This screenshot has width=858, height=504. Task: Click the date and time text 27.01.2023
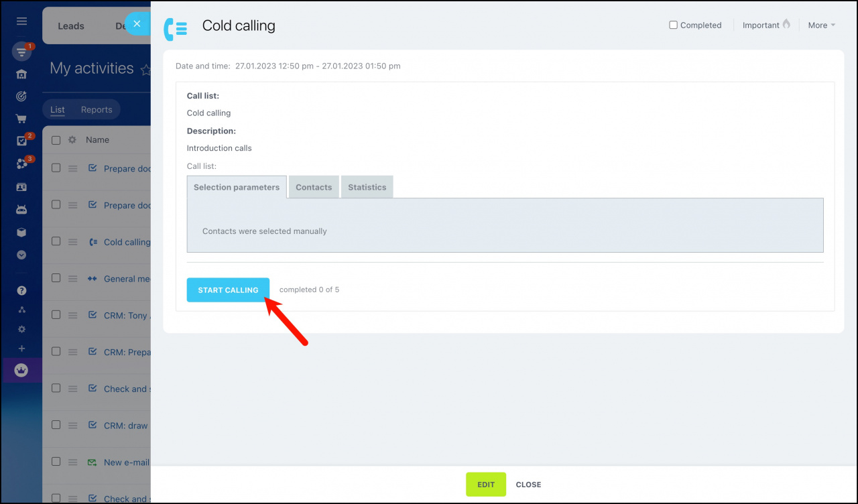[x=318, y=66]
